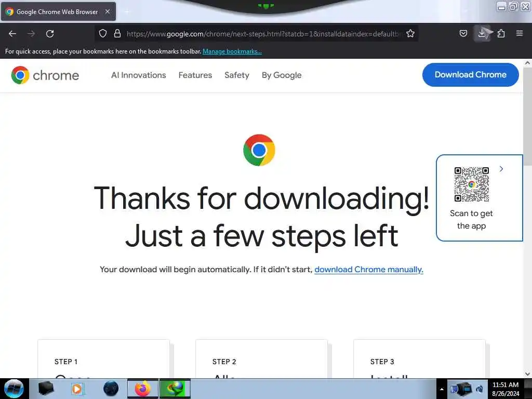This screenshot has height=399, width=532.
Task: Go back to the previous page
Action: 12,34
